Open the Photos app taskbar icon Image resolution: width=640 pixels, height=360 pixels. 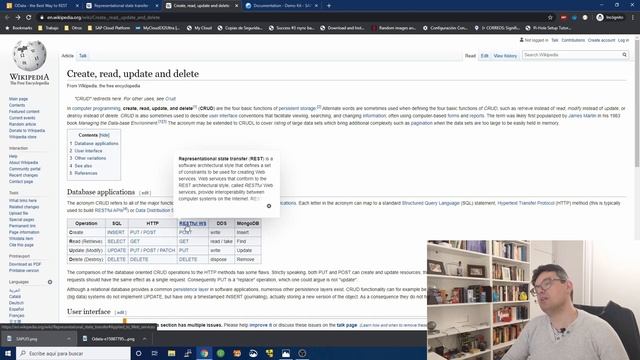click(x=286, y=353)
